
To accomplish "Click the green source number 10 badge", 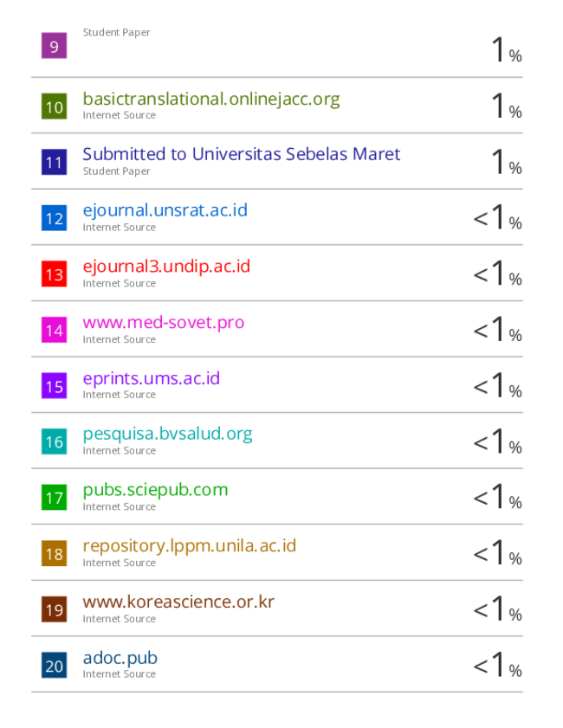I will tap(54, 106).
